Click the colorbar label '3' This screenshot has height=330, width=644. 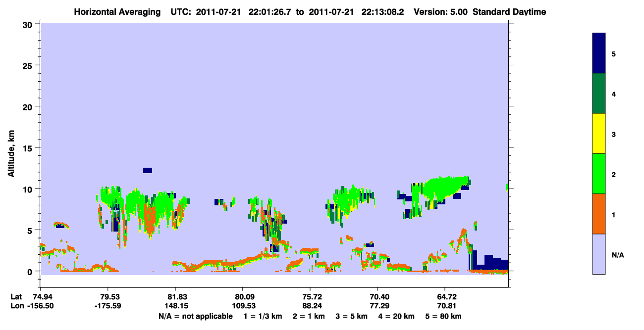click(614, 134)
